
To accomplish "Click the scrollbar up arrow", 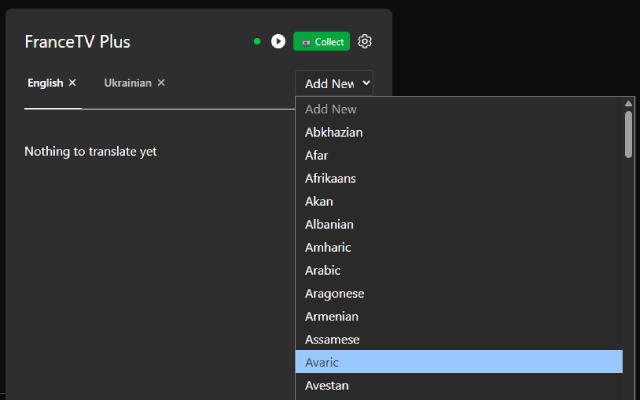I will click(x=628, y=104).
